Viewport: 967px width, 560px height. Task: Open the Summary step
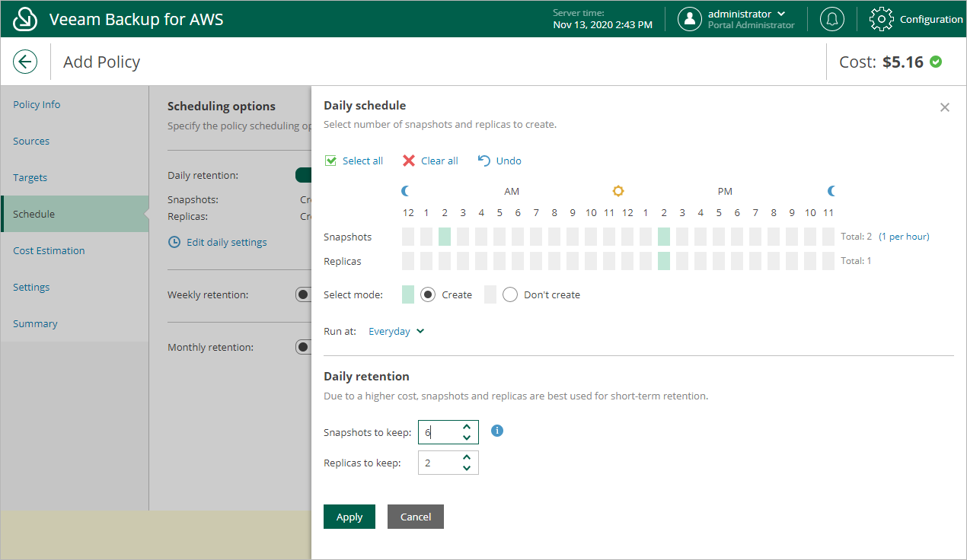(x=75, y=323)
